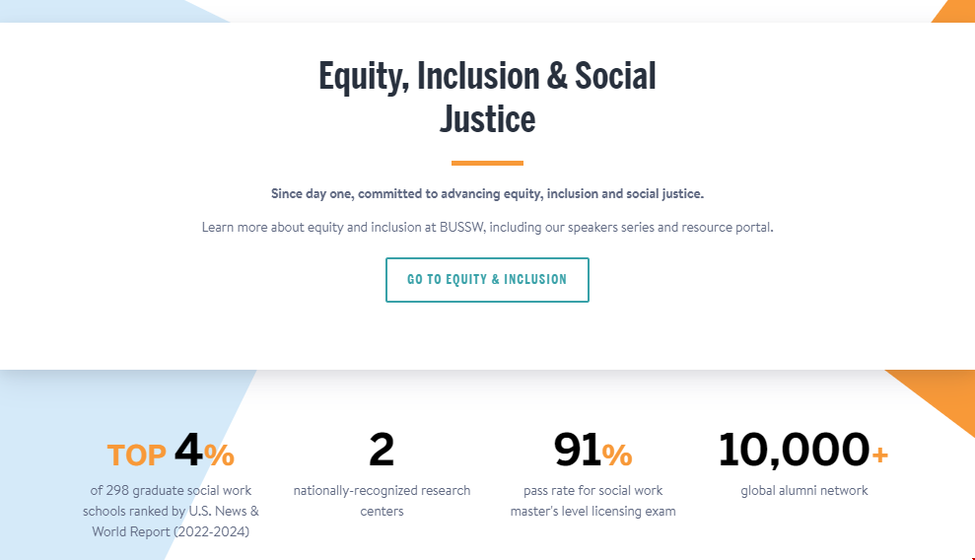Click the orange percent sign beside 91

click(617, 455)
